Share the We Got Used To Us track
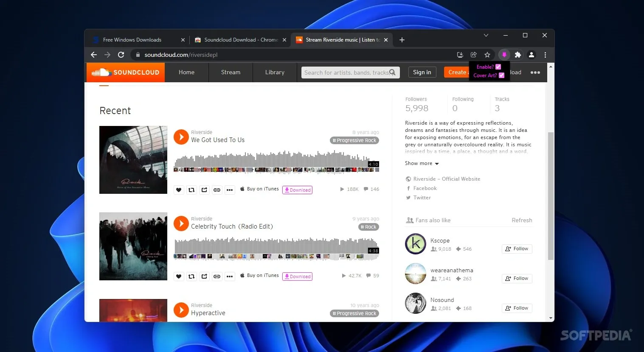The image size is (644, 352). pos(204,190)
